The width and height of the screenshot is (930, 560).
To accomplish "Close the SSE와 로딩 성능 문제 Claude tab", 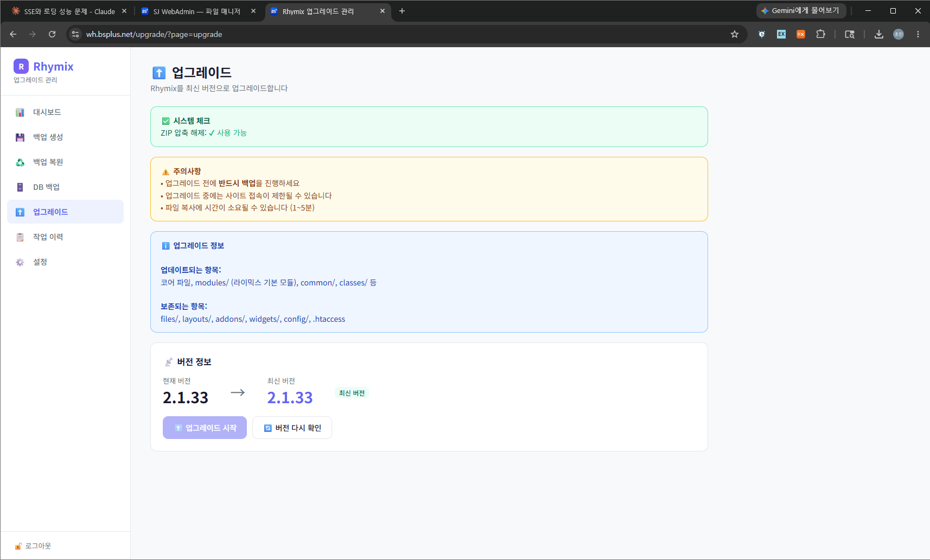I will (x=124, y=11).
